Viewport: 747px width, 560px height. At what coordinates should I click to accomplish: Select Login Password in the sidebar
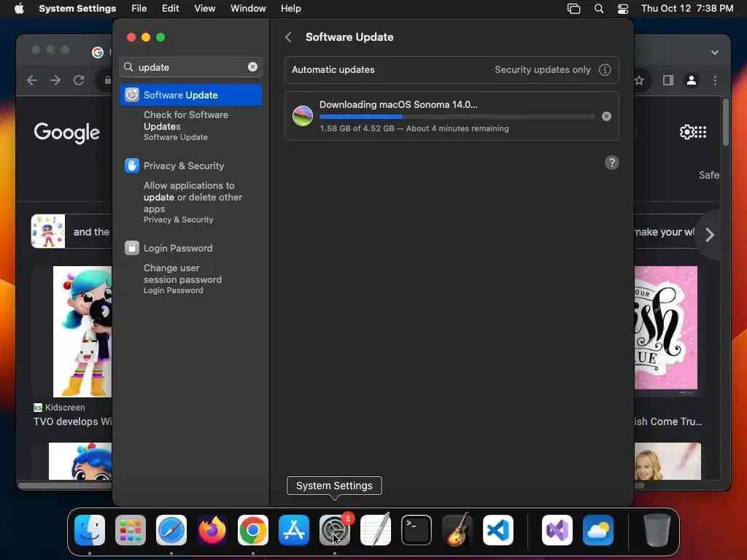(190, 248)
